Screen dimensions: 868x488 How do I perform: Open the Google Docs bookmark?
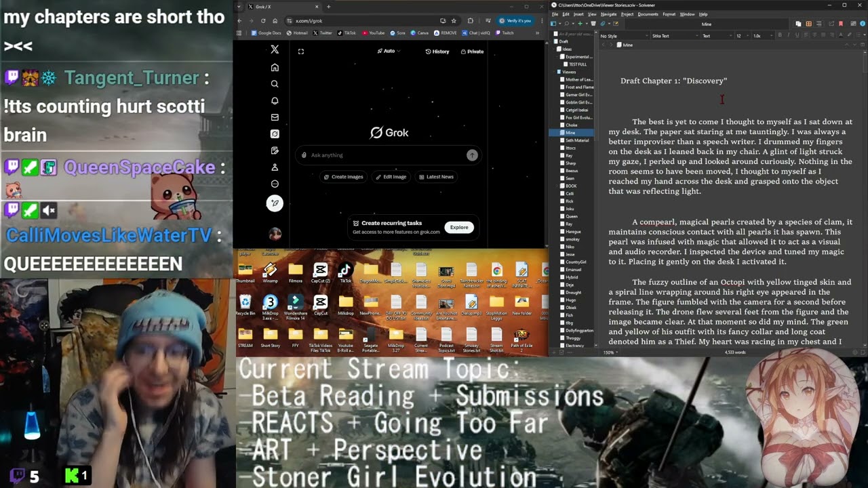pyautogui.click(x=267, y=33)
